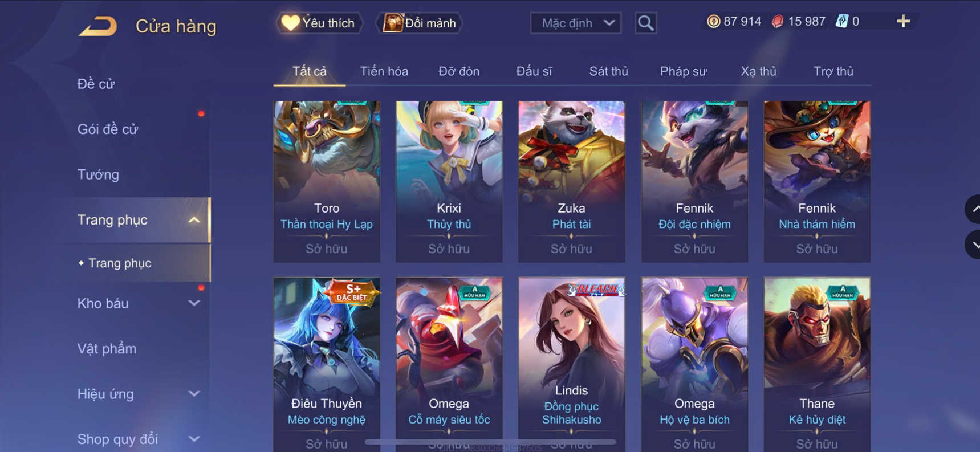Open Đổi mảnh fragment exchange

click(x=419, y=23)
